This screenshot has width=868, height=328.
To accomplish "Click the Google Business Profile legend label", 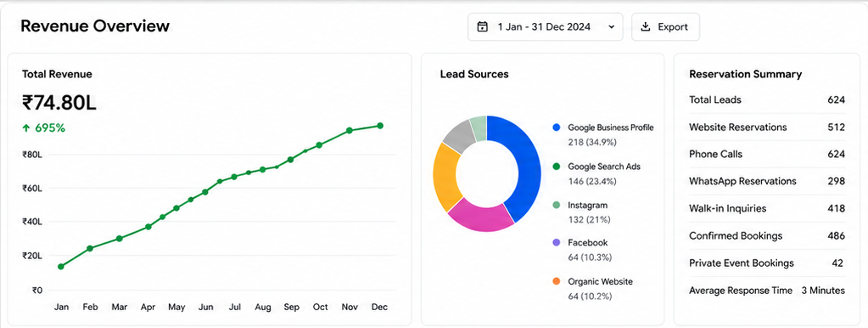I will [611, 127].
